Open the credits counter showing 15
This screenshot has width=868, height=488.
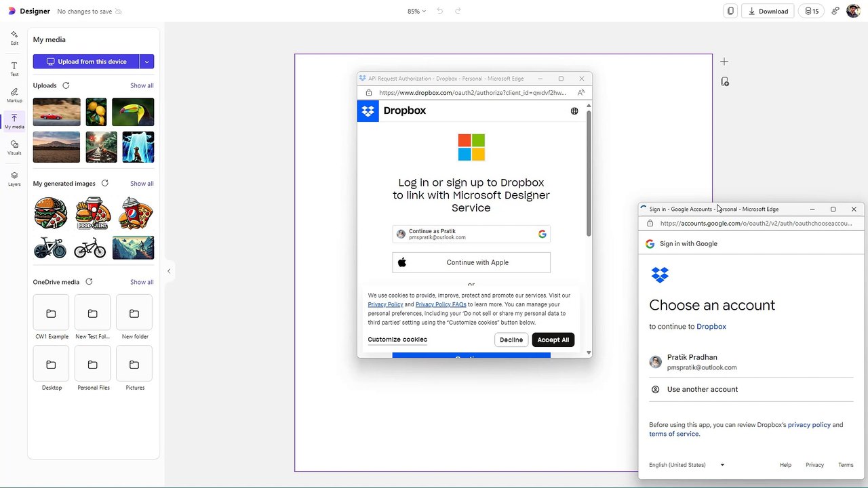tap(812, 11)
